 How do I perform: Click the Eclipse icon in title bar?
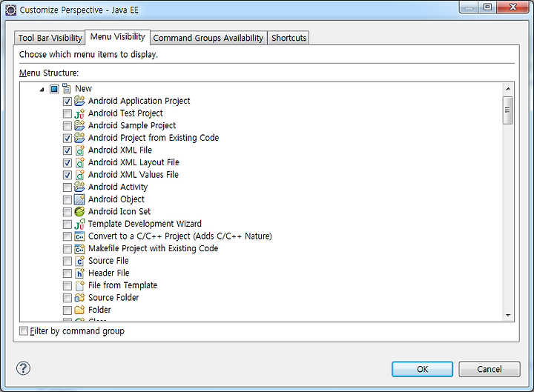[x=10, y=10]
